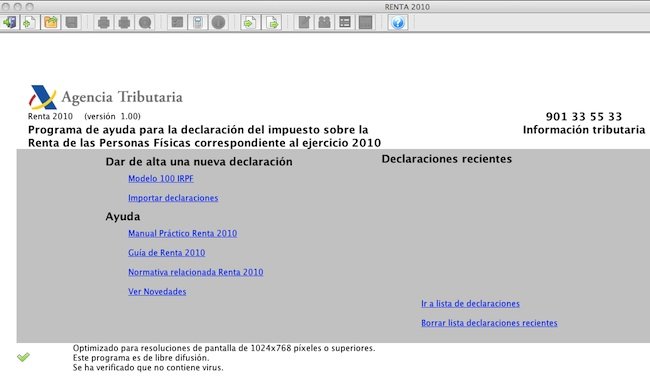Click the RENTA 2010 window title

coord(407,7)
